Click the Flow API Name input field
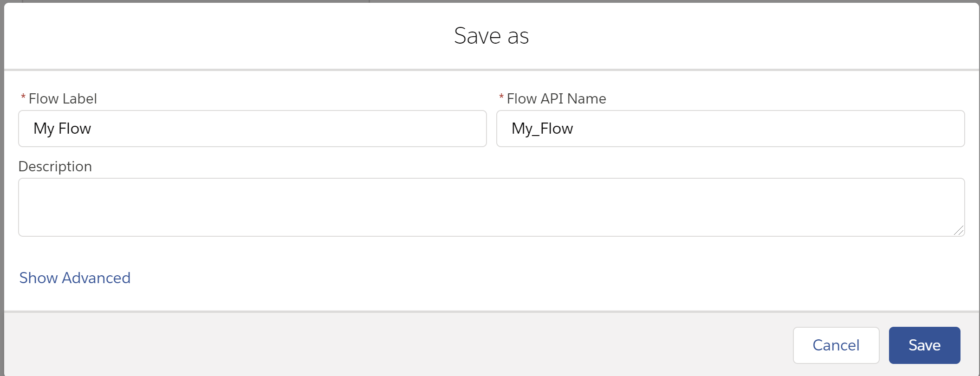The width and height of the screenshot is (980, 376). point(730,129)
